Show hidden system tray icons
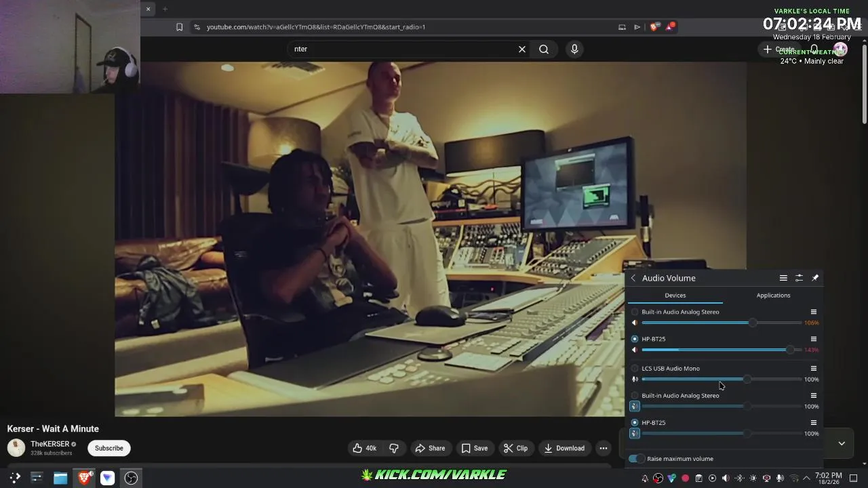The width and height of the screenshot is (868, 488). pyautogui.click(x=806, y=479)
